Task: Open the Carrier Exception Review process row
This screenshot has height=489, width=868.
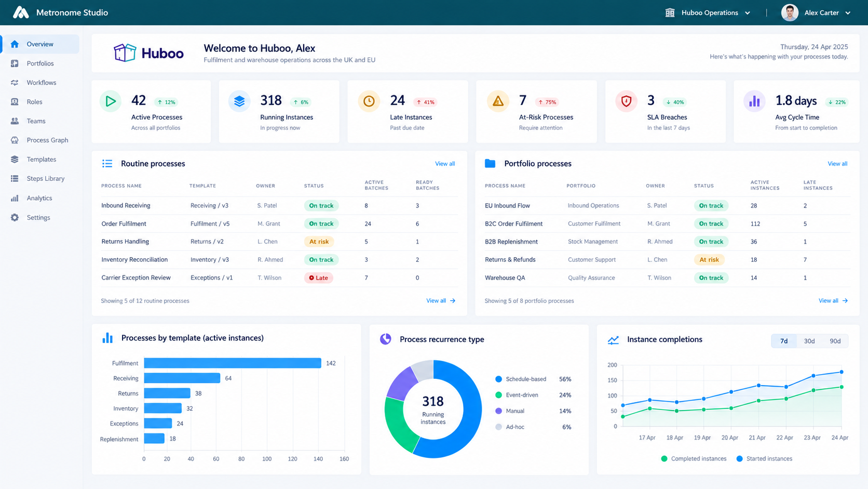Action: (279, 278)
